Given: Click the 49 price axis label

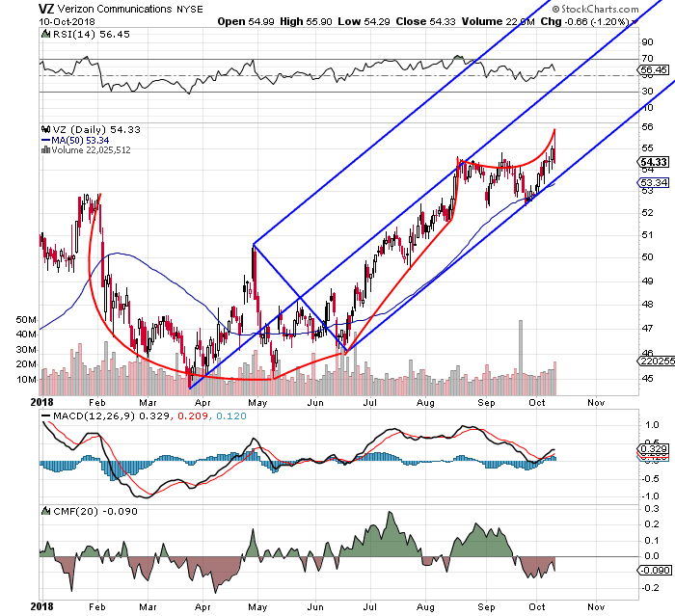Looking at the screenshot, I should click(647, 281).
